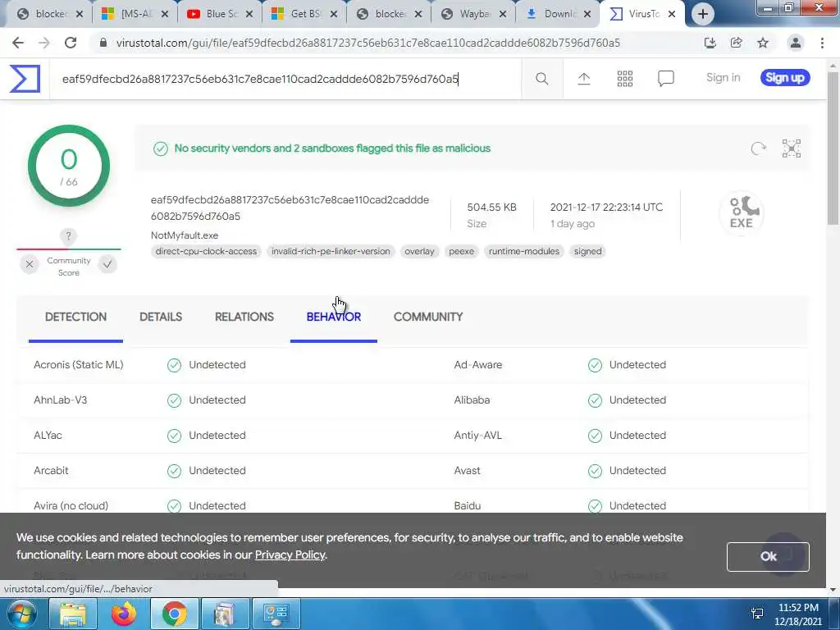Click the search magnifier icon

(541, 79)
